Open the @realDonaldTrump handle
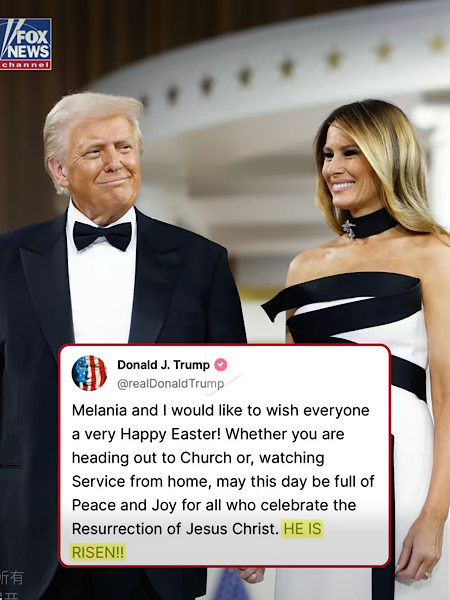Viewport: 450px width, 600px height. pyautogui.click(x=171, y=383)
